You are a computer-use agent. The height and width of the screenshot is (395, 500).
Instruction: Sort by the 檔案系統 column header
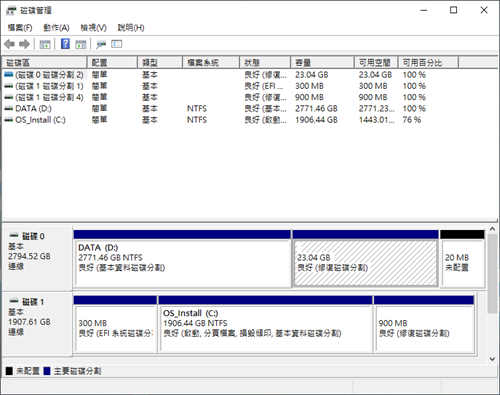(211, 62)
